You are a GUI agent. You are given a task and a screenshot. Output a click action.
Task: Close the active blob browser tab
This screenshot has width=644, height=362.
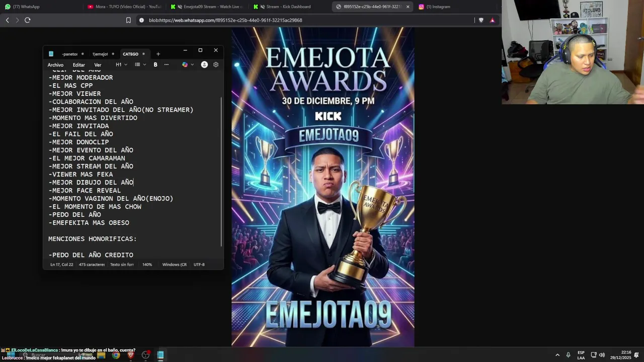click(x=408, y=7)
